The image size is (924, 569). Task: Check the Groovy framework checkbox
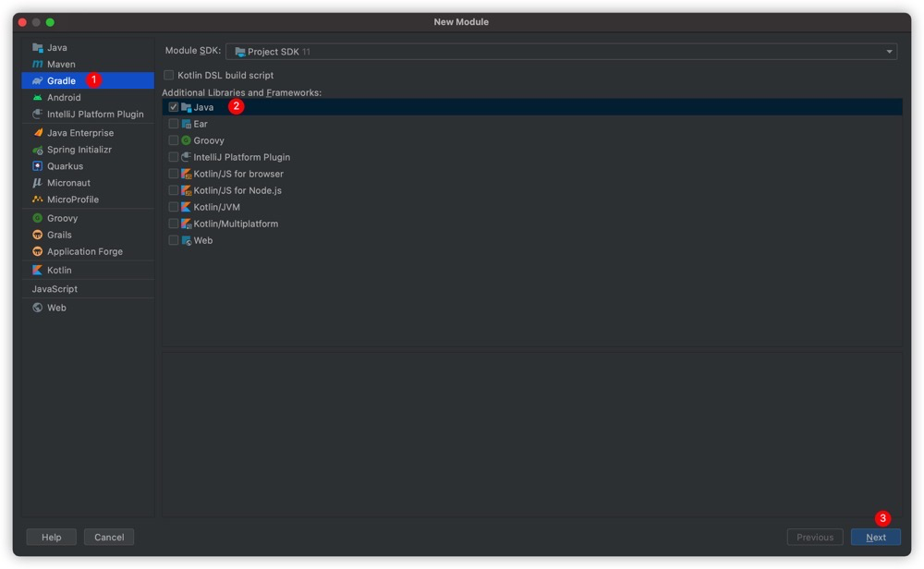click(174, 140)
